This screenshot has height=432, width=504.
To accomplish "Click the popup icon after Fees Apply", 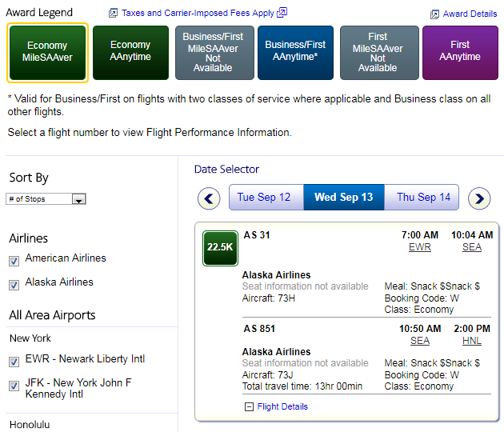I will pos(282,13).
